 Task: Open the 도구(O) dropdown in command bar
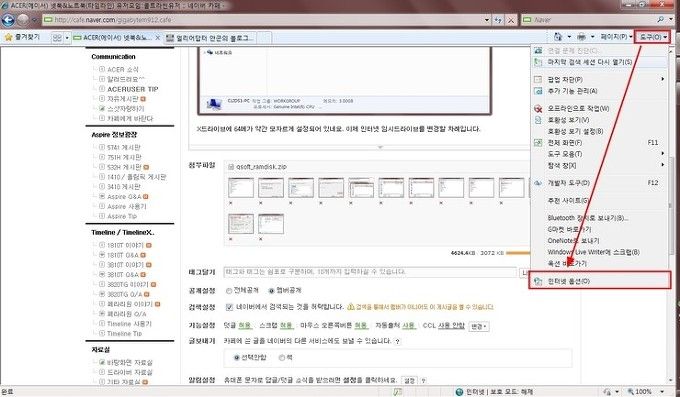pos(653,37)
